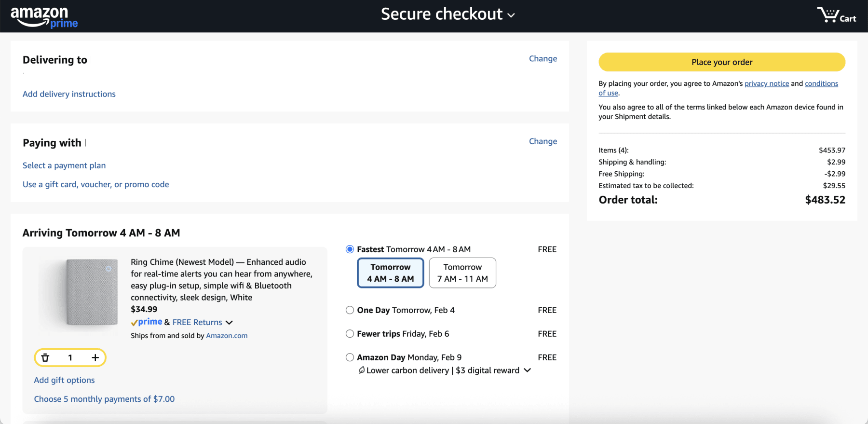Open the Cart icon
The width and height of the screenshot is (868, 424).
coord(836,15)
